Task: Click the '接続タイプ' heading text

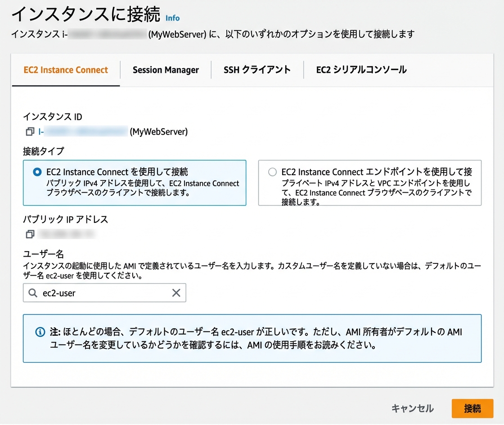Action: pos(44,151)
